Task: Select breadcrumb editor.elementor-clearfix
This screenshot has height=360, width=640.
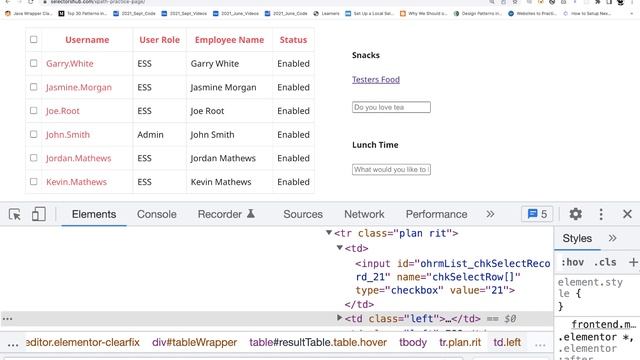Action: (82, 342)
